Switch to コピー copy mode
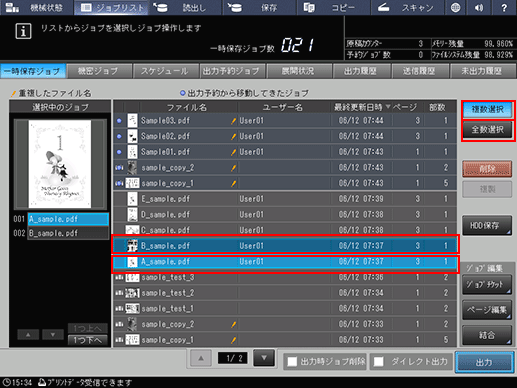 tap(334, 7)
